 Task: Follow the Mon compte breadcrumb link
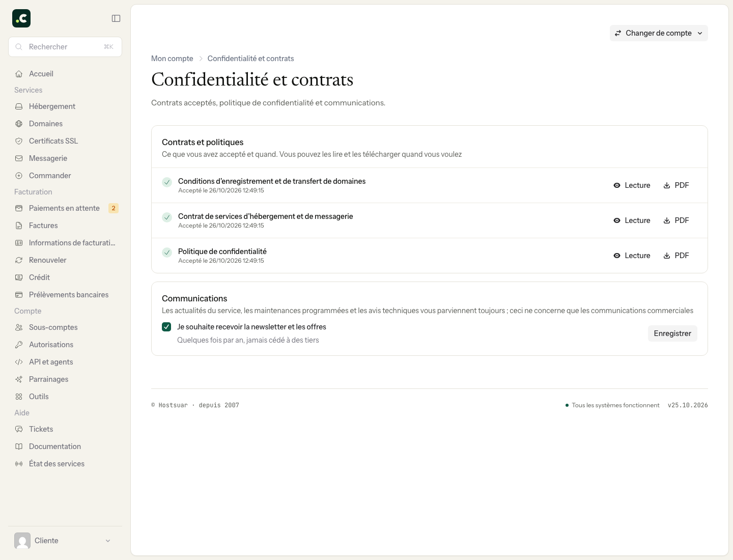[x=172, y=59]
